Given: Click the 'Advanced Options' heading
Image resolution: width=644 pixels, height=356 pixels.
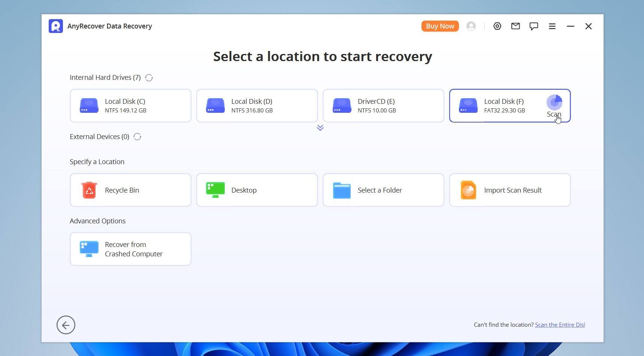Looking at the screenshot, I should pyautogui.click(x=98, y=221).
